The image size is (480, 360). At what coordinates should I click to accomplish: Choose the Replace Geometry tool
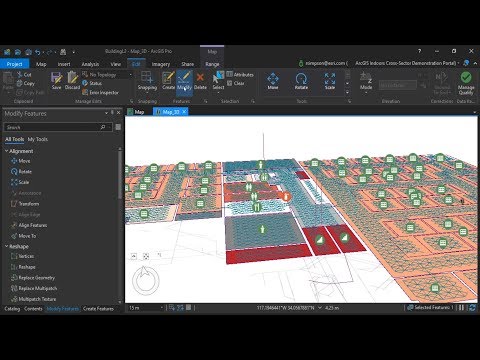pyautogui.click(x=33, y=278)
